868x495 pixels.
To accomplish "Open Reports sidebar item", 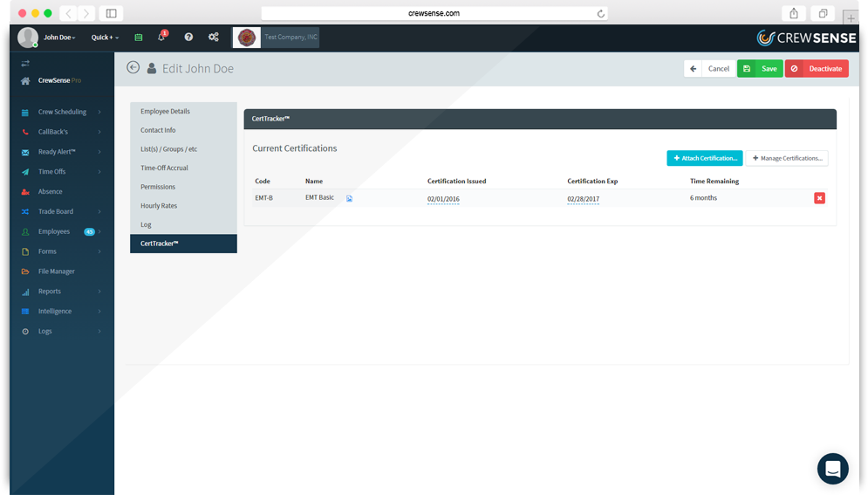I will tap(49, 292).
